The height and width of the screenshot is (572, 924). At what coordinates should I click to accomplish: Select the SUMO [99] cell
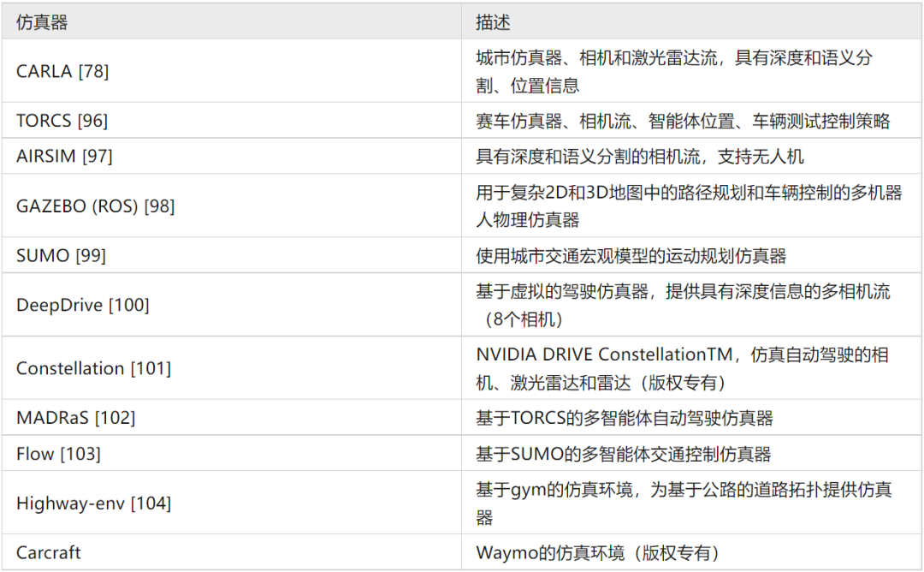pyautogui.click(x=232, y=255)
